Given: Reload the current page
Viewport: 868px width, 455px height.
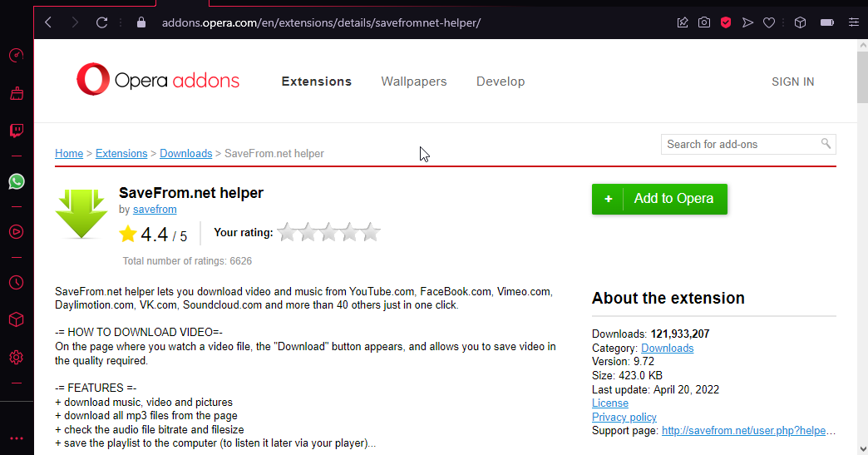Looking at the screenshot, I should [x=102, y=22].
